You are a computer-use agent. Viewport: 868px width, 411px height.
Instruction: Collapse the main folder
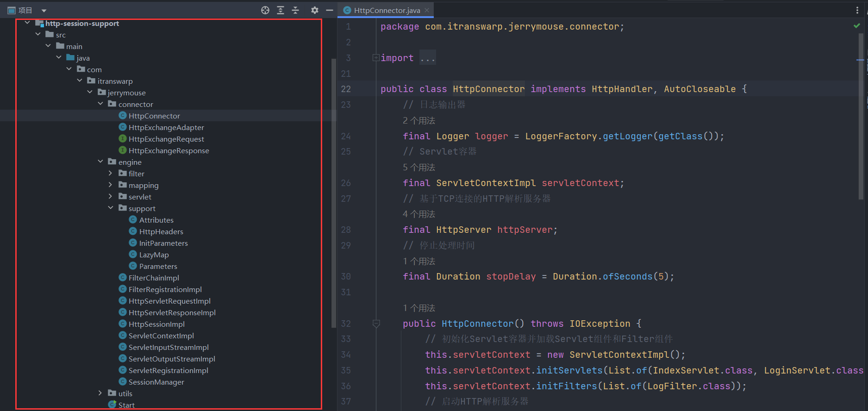tap(48, 46)
